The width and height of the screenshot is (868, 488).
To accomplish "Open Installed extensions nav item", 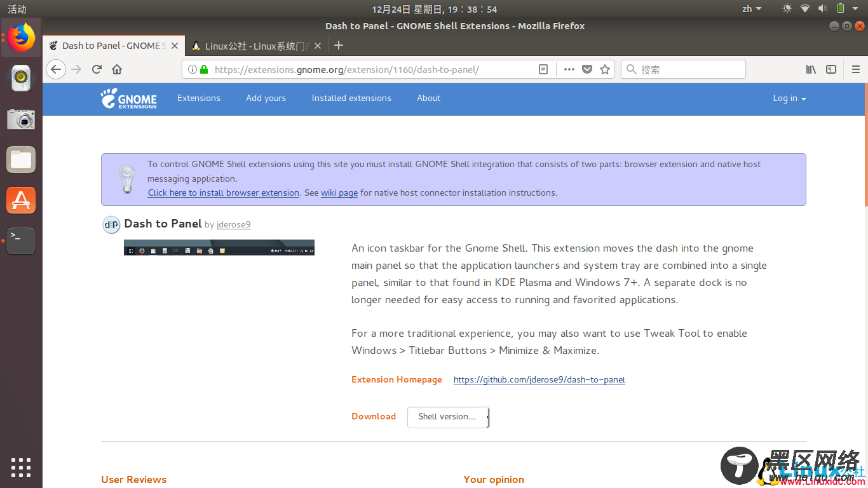I will pyautogui.click(x=351, y=98).
